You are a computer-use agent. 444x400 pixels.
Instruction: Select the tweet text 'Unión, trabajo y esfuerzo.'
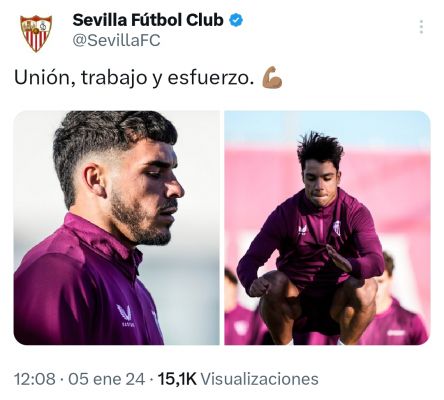[132, 78]
